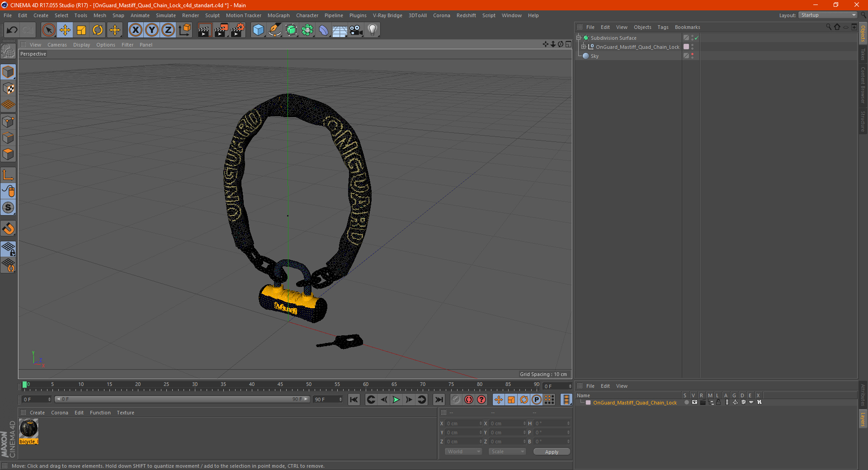Switch to Model mode in left sidebar

pos(8,72)
